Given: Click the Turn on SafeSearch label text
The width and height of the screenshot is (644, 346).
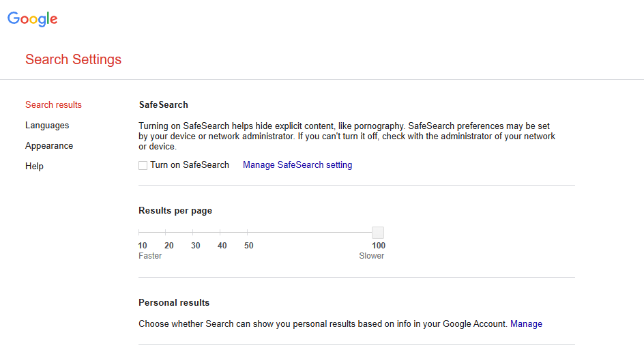Looking at the screenshot, I should coord(190,164).
